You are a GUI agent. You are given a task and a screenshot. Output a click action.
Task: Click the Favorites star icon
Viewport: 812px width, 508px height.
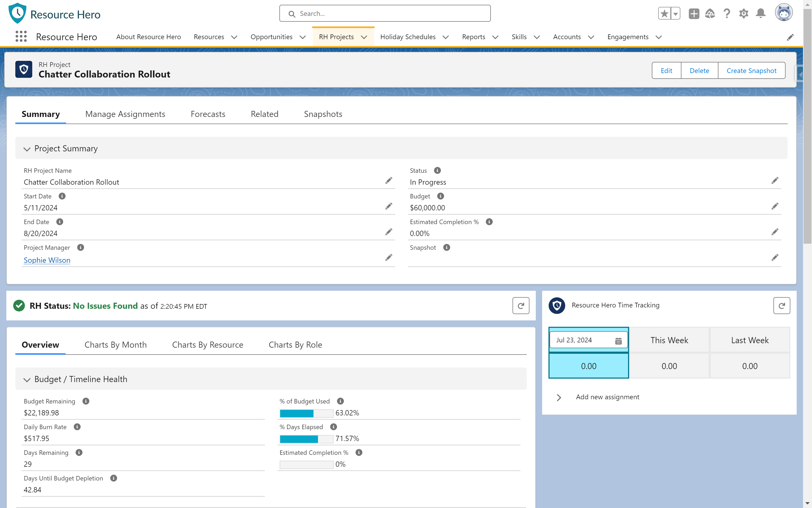(x=664, y=13)
